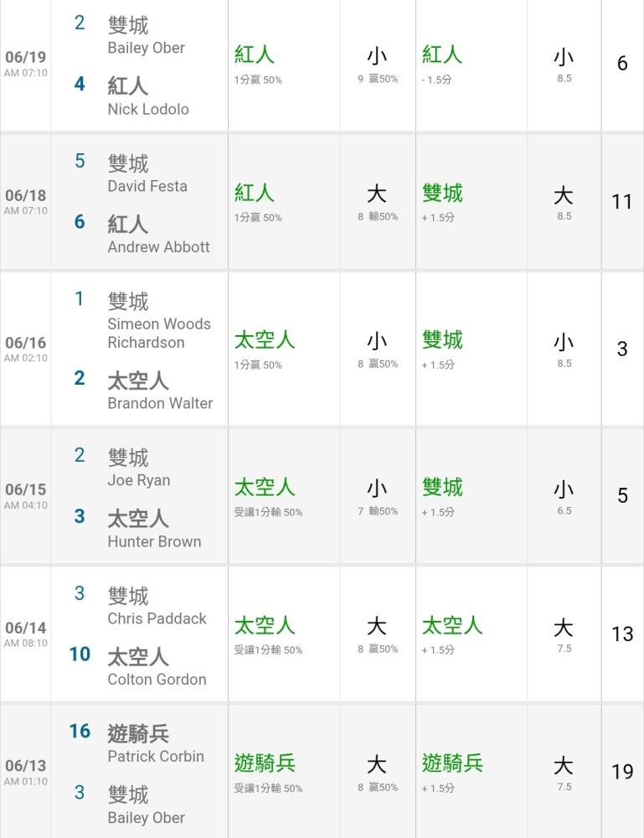Viewport: 644px width, 838px height.
Task: Select the 06/19 紅人 -1.5分 spread result
Action: pyautogui.click(x=441, y=65)
